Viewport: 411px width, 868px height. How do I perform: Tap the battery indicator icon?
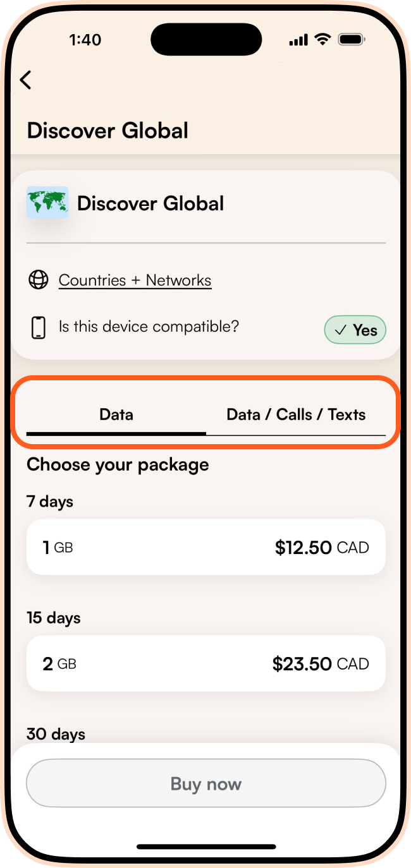point(352,39)
